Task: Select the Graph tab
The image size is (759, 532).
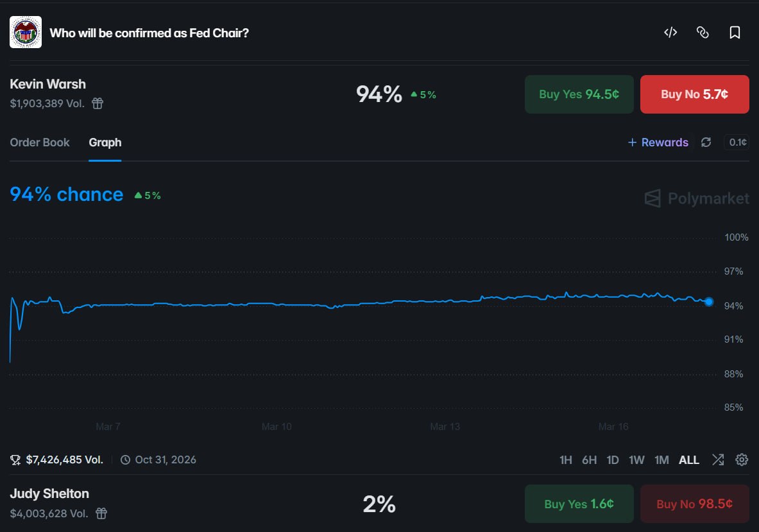Action: [x=105, y=142]
